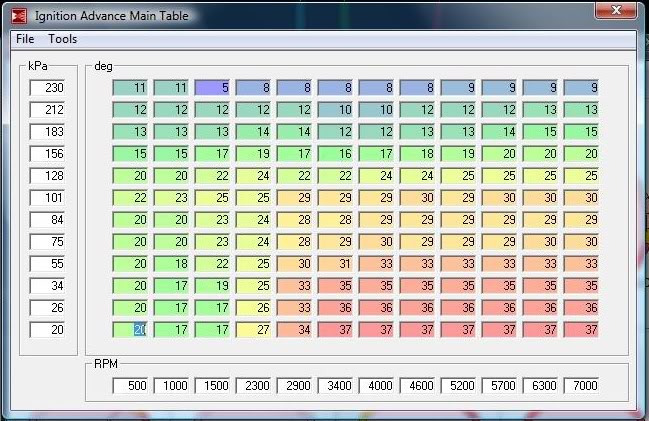Select 7000 RPM cell in 20 kPa row
Viewport: 649px width, 421px height.
point(581,330)
